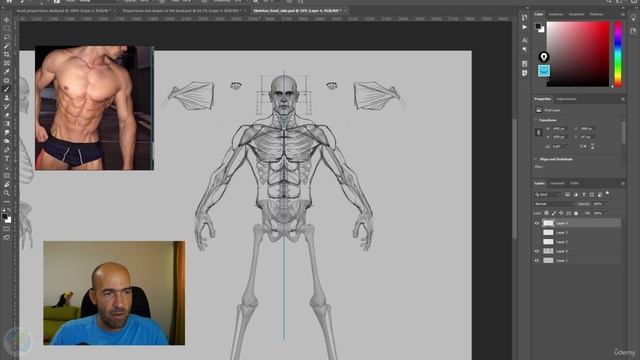The width and height of the screenshot is (640, 360).
Task: Click foreground color swatch in Color panel
Action: (538, 27)
